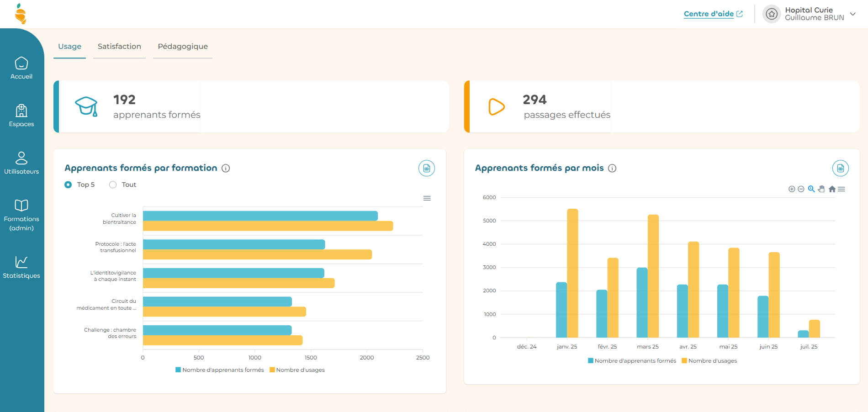Show info for 'Apprenants formés par mois'
The image size is (868, 412).
(612, 168)
